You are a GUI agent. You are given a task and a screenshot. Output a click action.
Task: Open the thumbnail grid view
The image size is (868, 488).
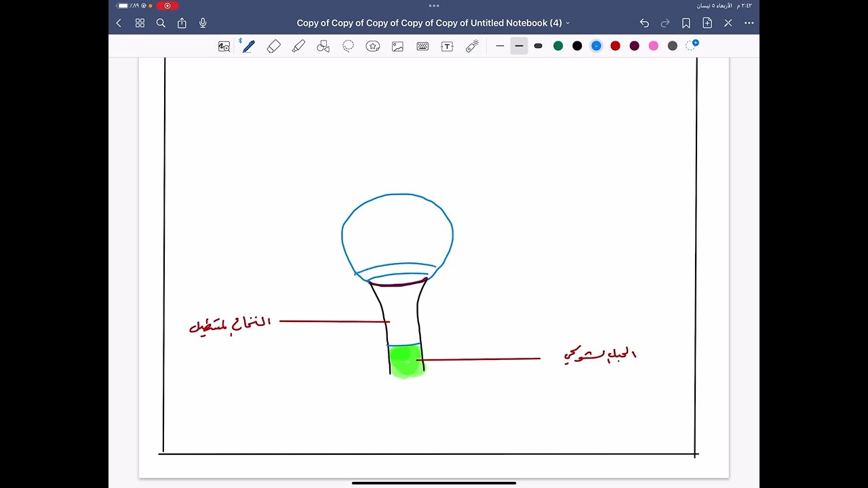140,23
